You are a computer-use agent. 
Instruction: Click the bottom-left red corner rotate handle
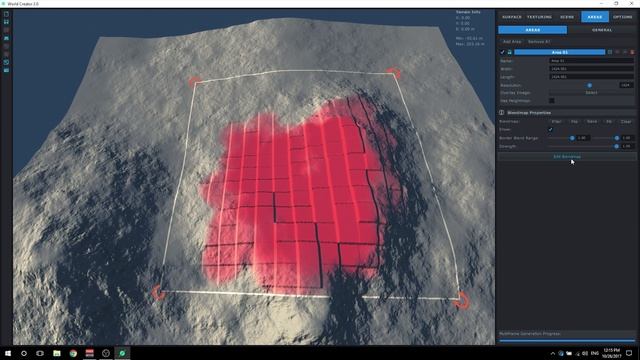point(158,292)
